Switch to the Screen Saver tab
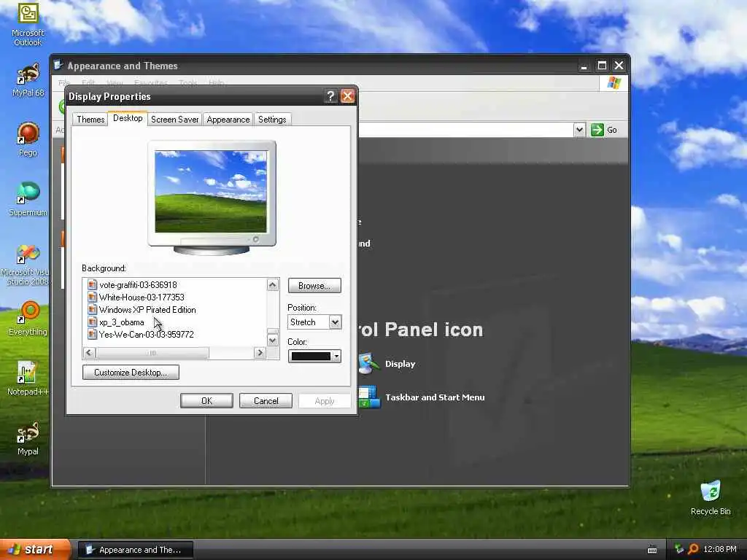Screen dimensions: 747x560 175,119
